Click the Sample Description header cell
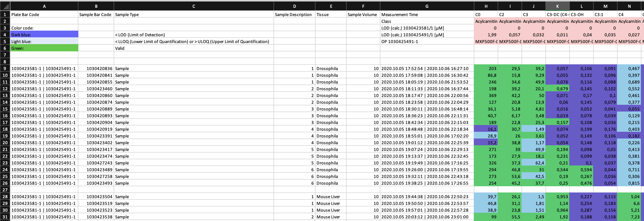Image resolution: width=644 pixels, height=221 pixels. tap(294, 15)
